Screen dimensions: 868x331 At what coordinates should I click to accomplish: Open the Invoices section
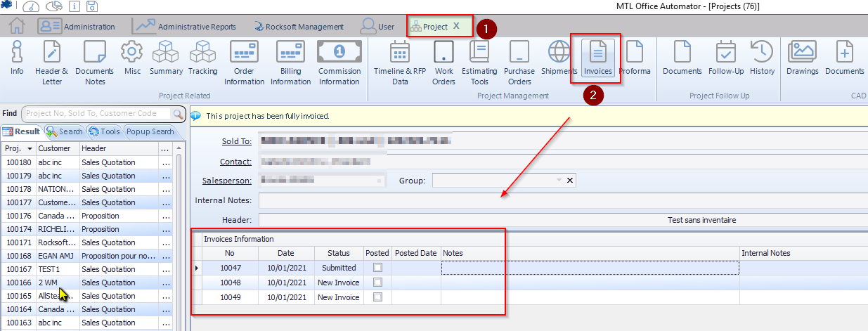pyautogui.click(x=598, y=58)
